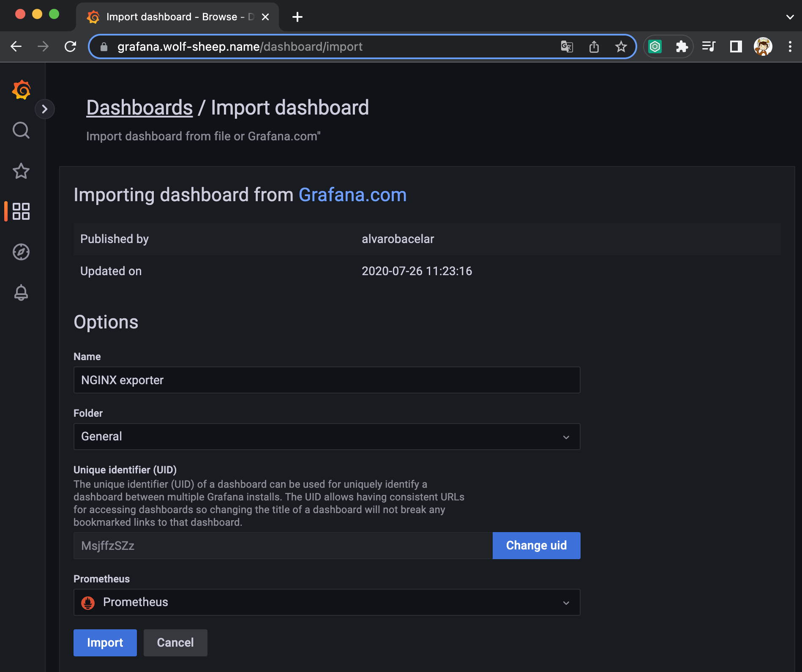Open the General folder dropdown
Viewport: 802px width, 672px height.
point(327,437)
